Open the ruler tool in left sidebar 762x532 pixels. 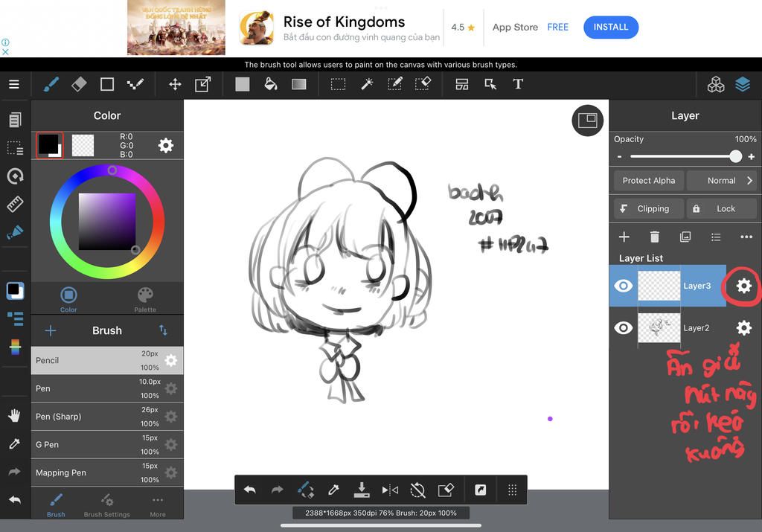(15, 204)
